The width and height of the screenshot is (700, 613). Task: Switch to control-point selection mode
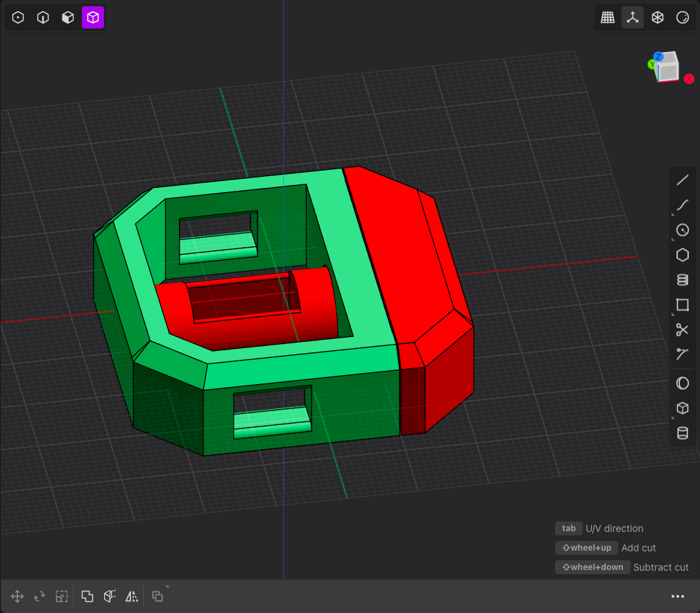[18, 18]
